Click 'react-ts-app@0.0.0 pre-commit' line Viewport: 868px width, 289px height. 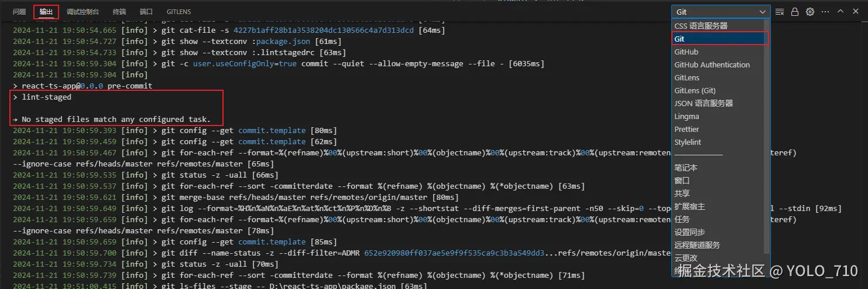(x=83, y=86)
